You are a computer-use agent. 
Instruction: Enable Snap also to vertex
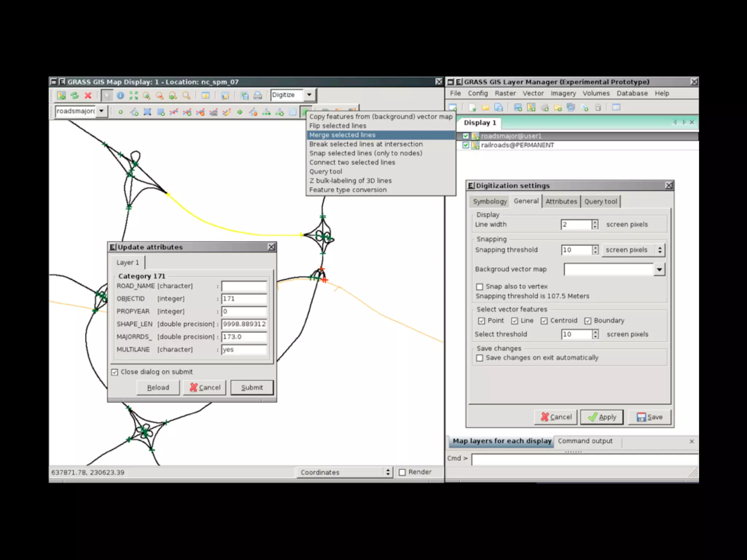pos(480,287)
